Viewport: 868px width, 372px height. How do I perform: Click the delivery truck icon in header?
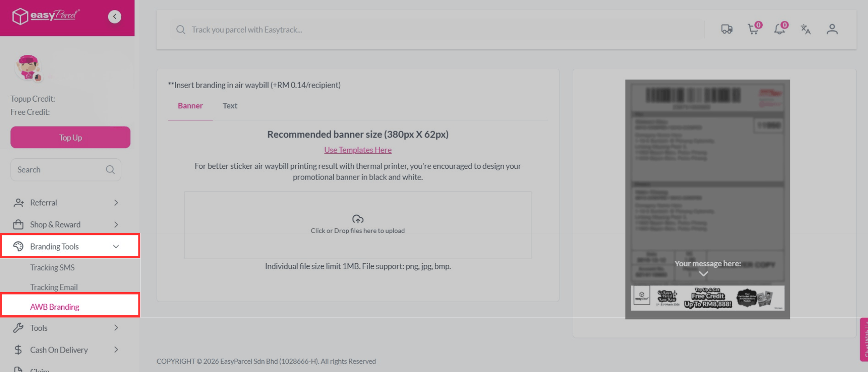(726, 29)
